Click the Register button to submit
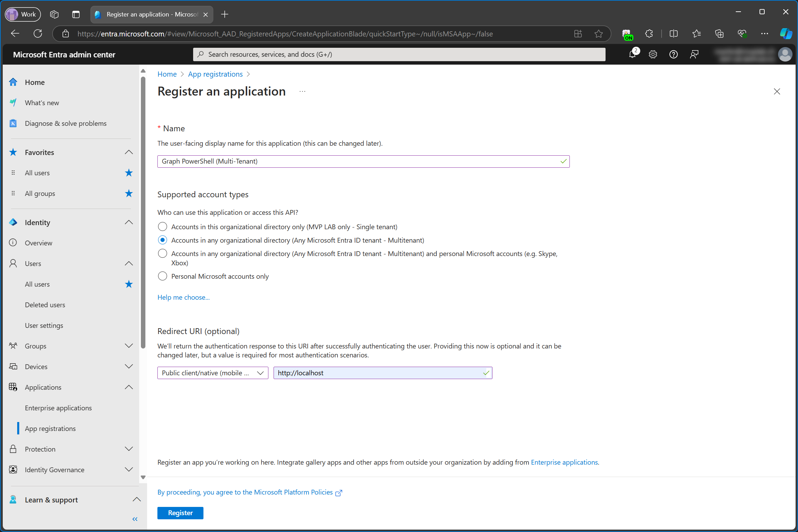This screenshot has width=798, height=532. pyautogui.click(x=180, y=512)
